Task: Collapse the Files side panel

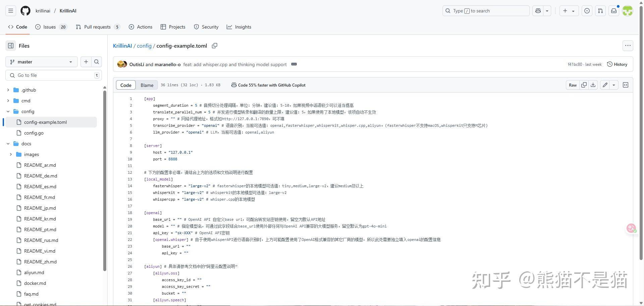Action: (11, 46)
